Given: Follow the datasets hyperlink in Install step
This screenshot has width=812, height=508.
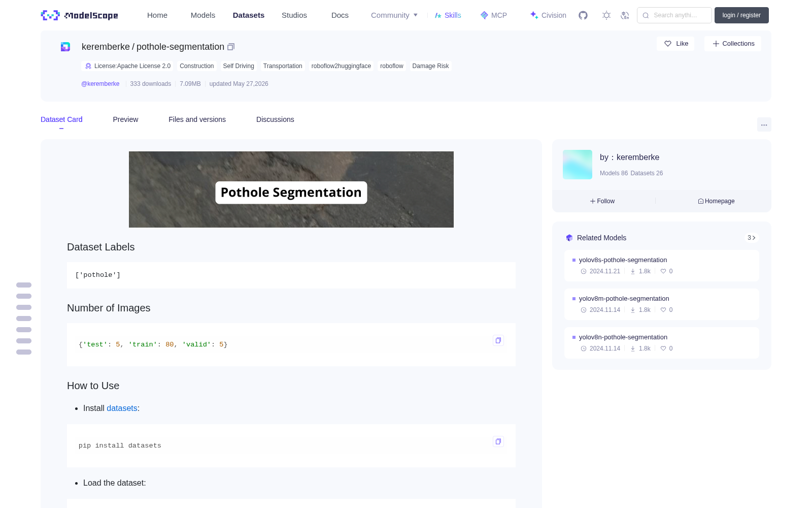Looking at the screenshot, I should coord(122,408).
